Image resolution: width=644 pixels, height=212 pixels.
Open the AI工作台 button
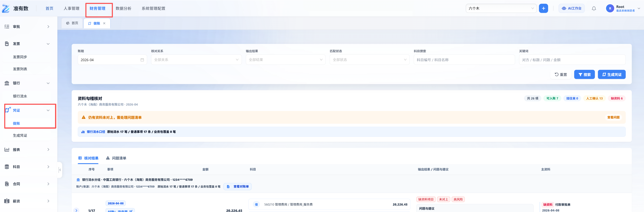pyautogui.click(x=571, y=8)
